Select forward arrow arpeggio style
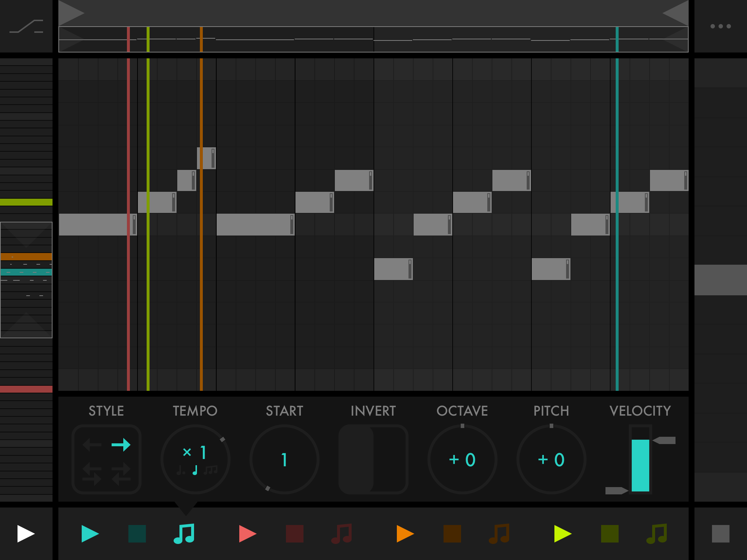The height and width of the screenshot is (560, 747). point(121,445)
